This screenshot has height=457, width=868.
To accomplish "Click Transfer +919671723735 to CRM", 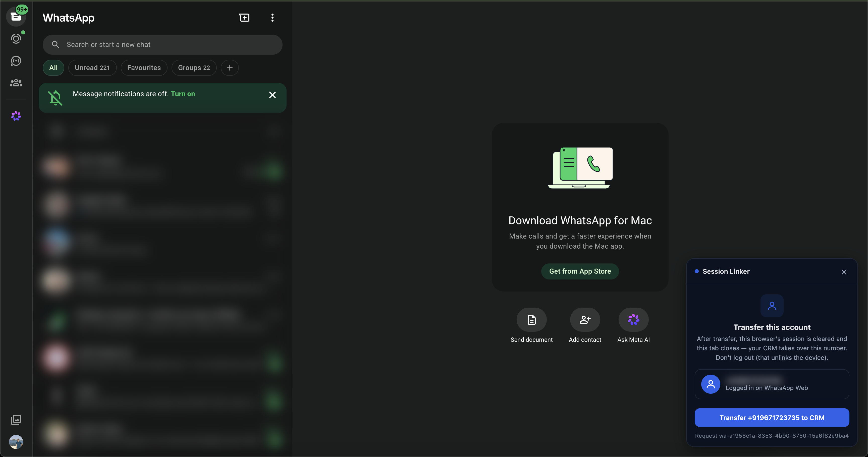I will (x=772, y=418).
